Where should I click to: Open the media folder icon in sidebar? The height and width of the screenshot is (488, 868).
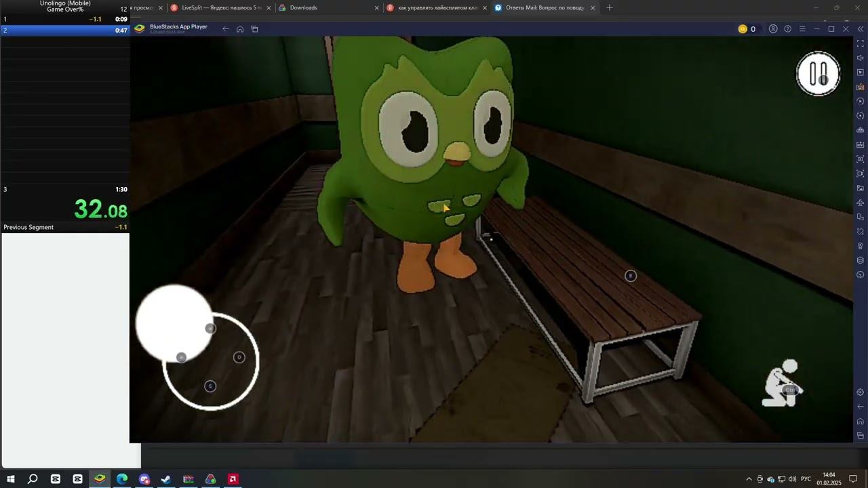pos(861,188)
